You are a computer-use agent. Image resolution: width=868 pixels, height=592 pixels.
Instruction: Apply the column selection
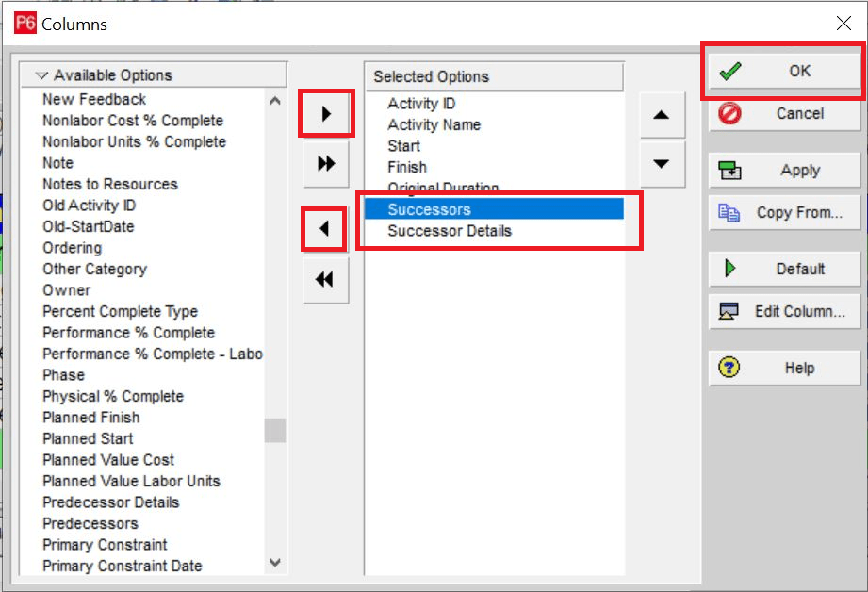pyautogui.click(x=785, y=171)
